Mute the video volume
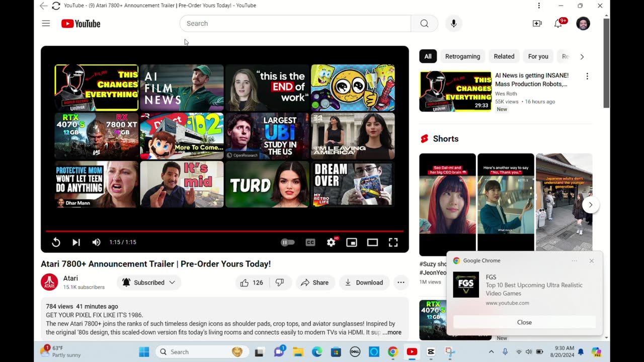This screenshot has width=644, height=362. point(97,242)
